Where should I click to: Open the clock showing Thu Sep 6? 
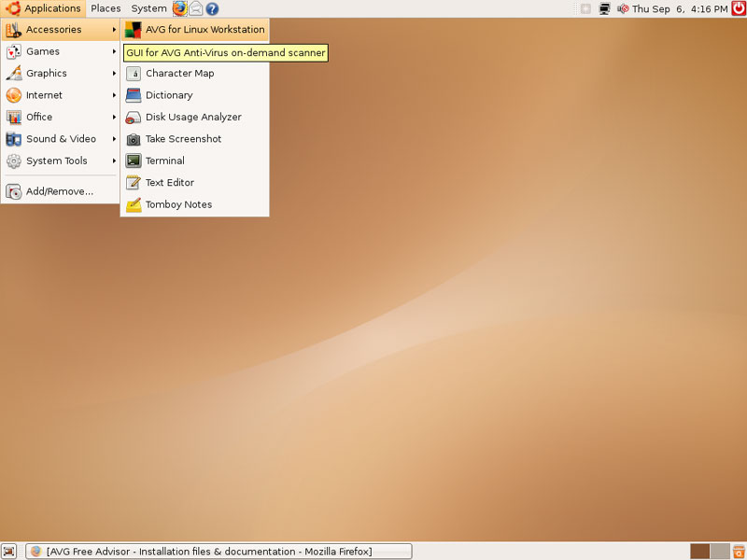680,8
